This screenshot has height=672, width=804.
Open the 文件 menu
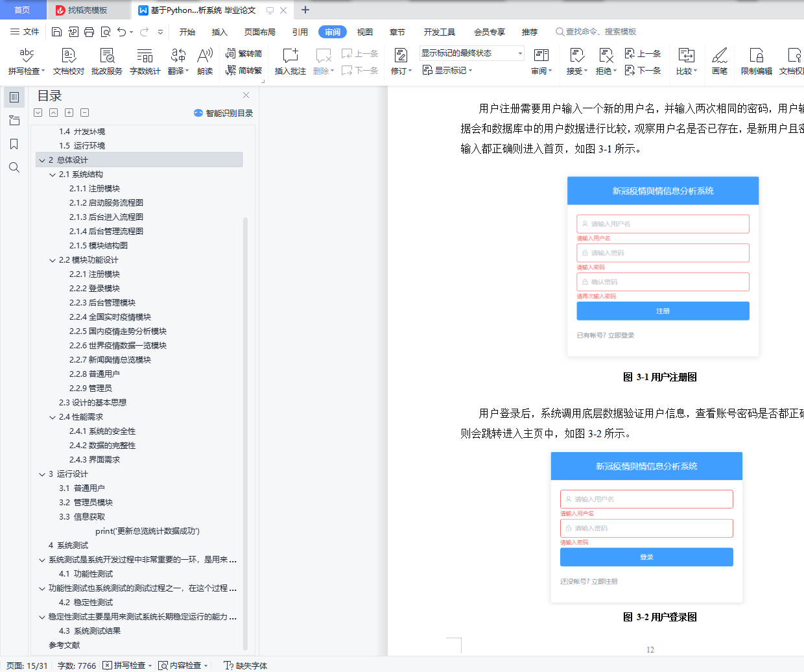25,32
